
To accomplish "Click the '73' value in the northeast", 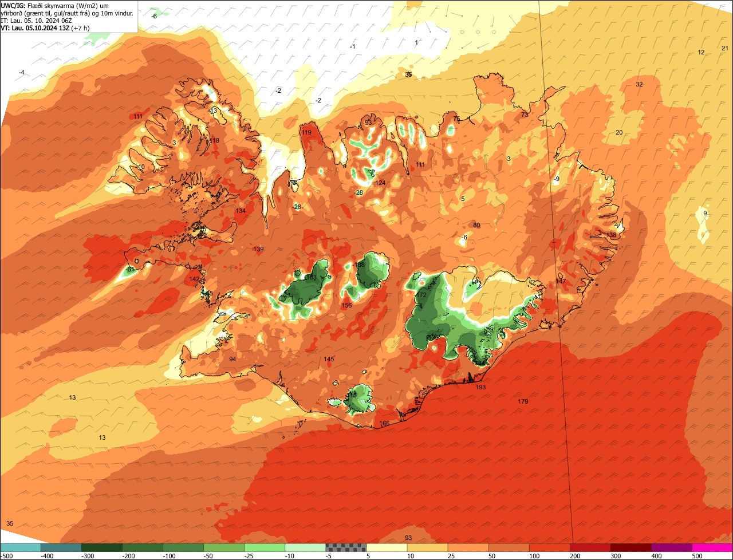I will coord(525,115).
